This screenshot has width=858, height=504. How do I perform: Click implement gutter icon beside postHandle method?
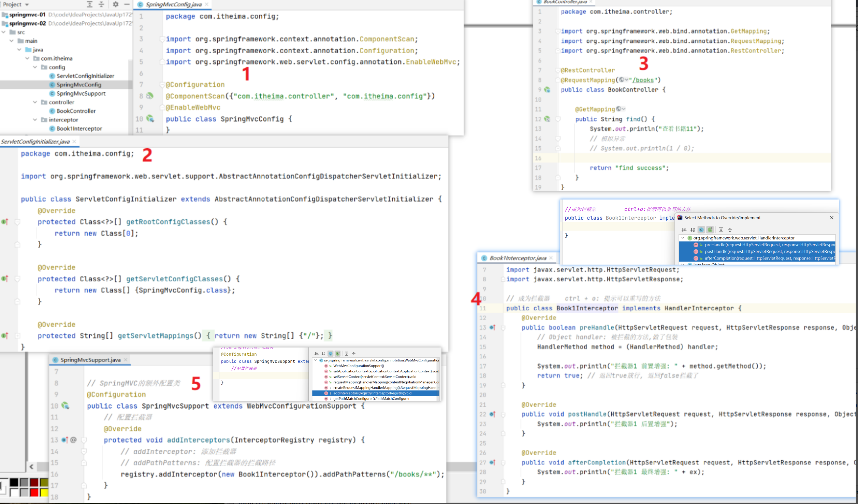492,414
